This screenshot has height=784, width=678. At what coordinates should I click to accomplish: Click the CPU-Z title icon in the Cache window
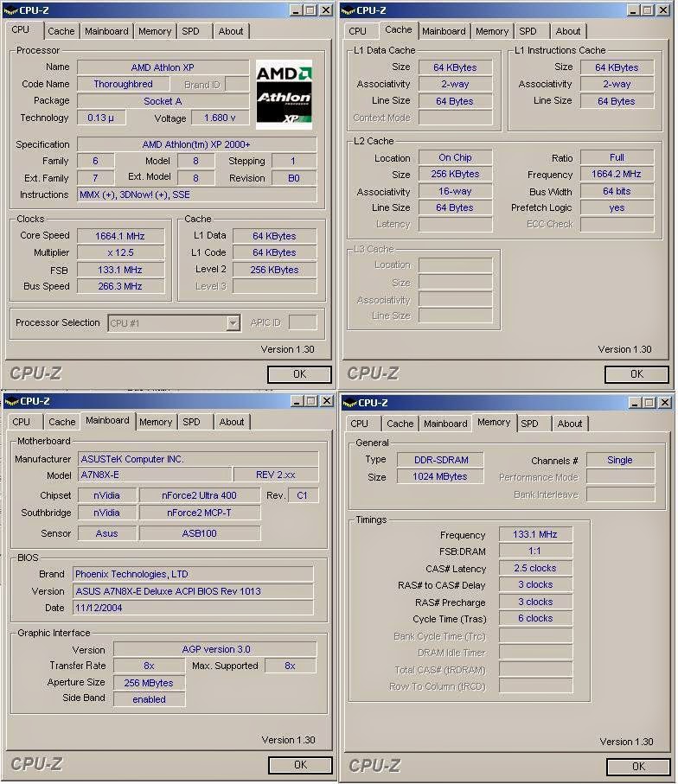(x=348, y=10)
